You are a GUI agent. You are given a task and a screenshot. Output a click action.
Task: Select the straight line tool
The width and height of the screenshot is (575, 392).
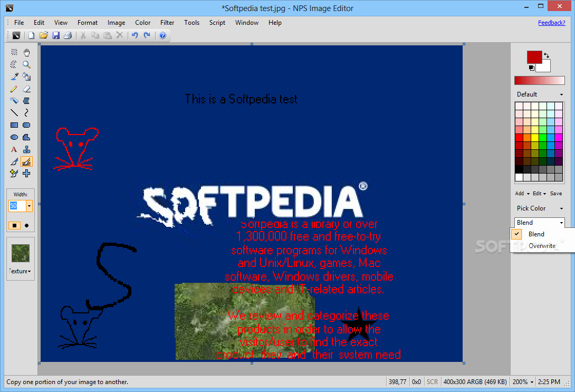pos(14,113)
